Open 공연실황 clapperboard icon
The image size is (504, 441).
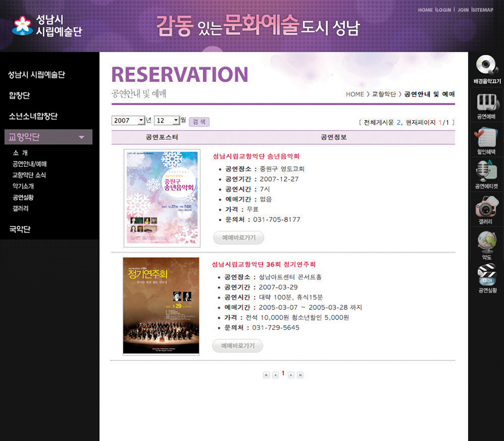(x=487, y=274)
